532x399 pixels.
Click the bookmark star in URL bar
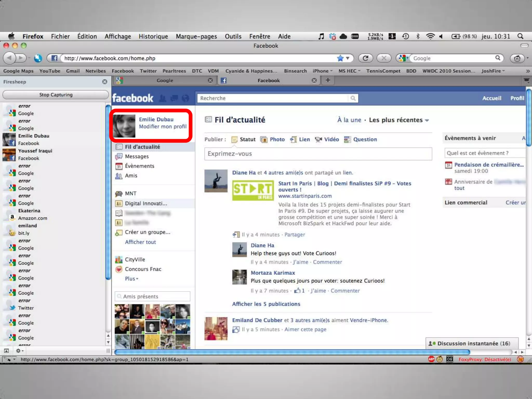click(340, 58)
